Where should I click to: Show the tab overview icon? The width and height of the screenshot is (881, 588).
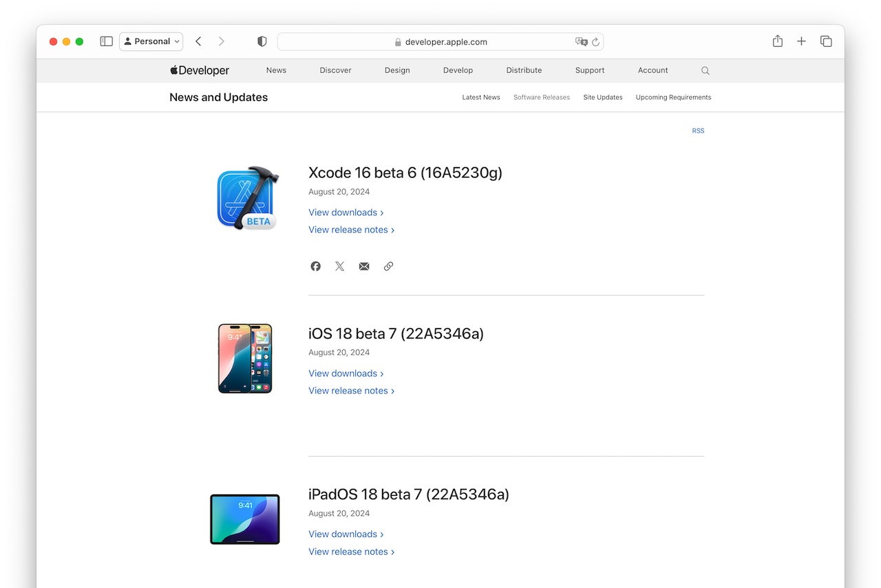point(826,41)
